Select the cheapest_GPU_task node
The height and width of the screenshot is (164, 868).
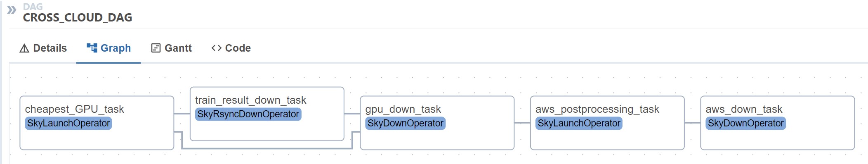click(x=97, y=123)
